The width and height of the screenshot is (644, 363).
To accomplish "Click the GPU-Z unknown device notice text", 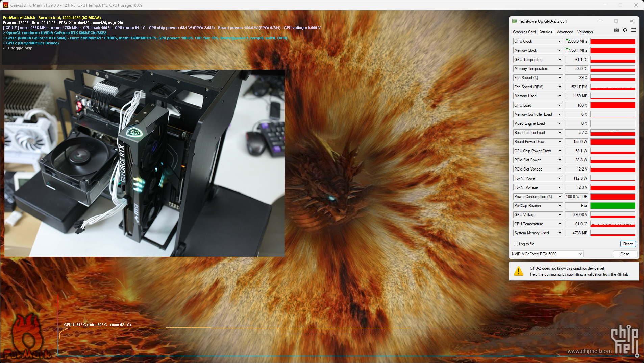I will point(579,271).
